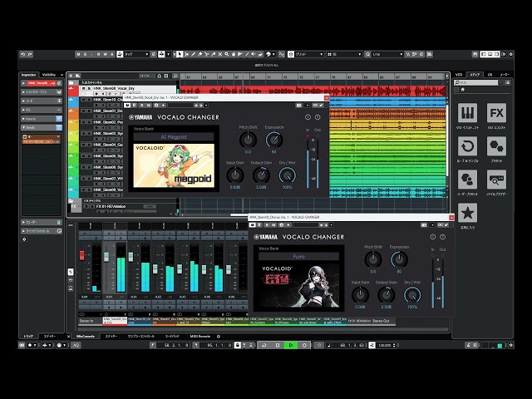Screen dimensions: 532x399
Task: Select MixConsole tab in lower zone
Action: click(86, 336)
